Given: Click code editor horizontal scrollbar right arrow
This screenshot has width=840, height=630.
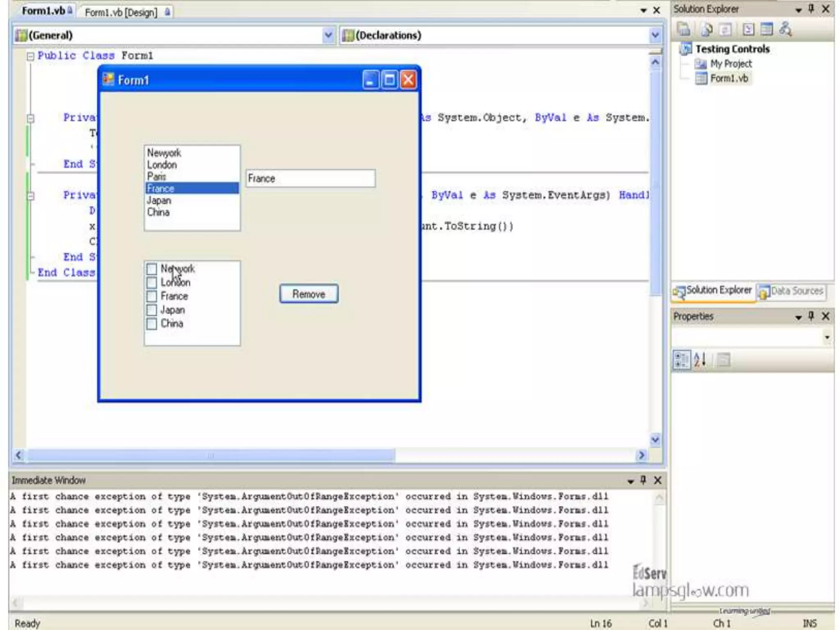Looking at the screenshot, I should click(x=641, y=455).
